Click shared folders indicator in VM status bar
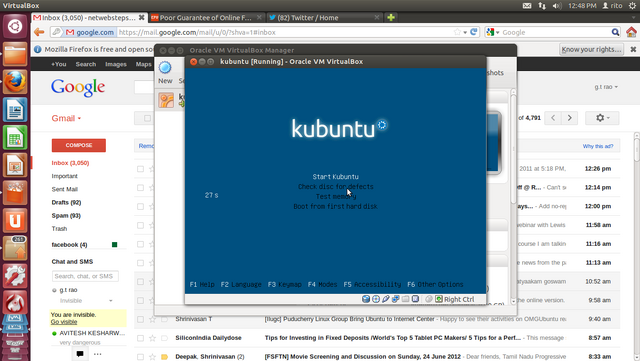The width and height of the screenshot is (640, 361). (405, 299)
